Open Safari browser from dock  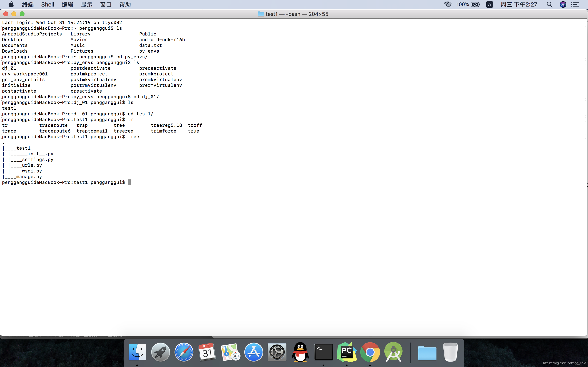pos(184,352)
